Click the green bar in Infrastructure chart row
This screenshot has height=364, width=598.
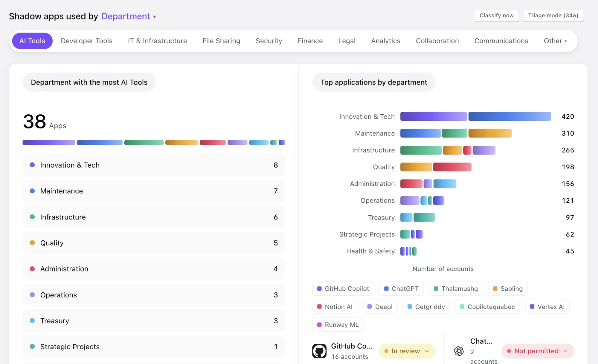(421, 150)
